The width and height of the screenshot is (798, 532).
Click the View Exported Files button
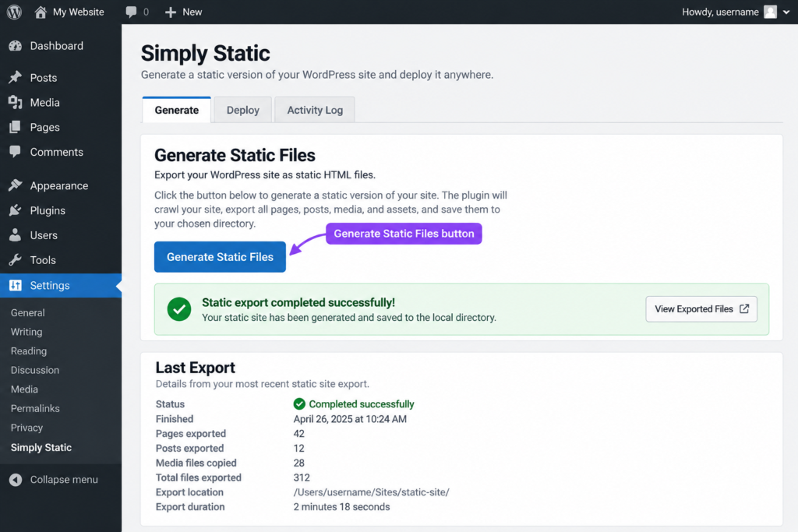tap(701, 309)
